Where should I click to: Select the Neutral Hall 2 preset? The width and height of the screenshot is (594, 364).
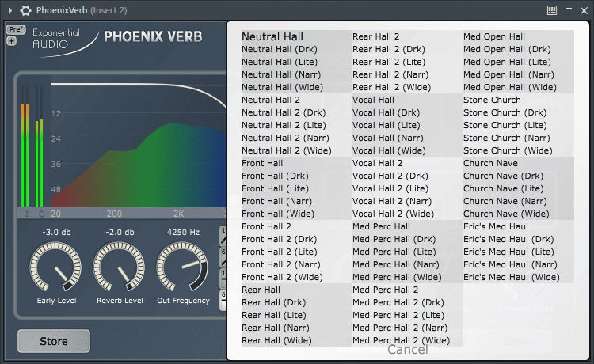coord(271,100)
